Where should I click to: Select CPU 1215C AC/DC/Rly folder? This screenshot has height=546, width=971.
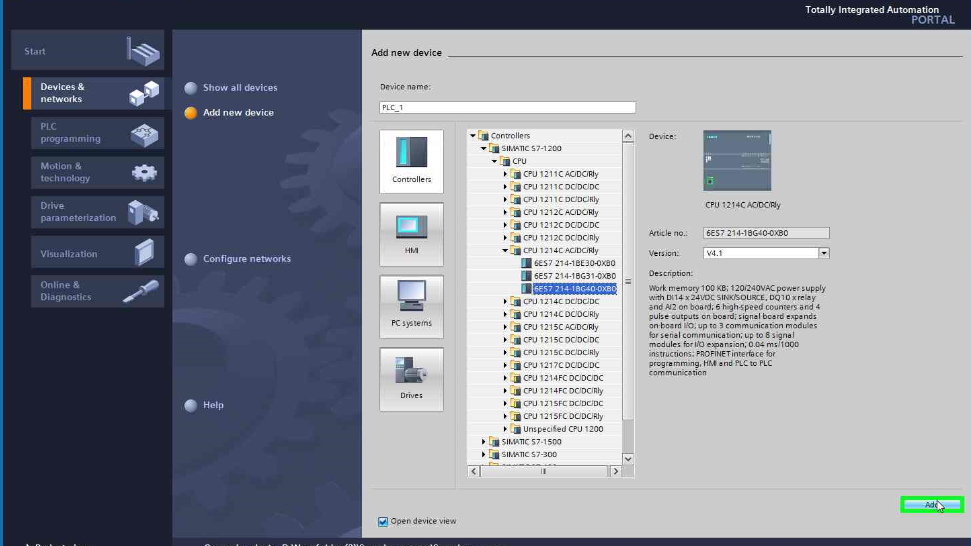(x=560, y=327)
